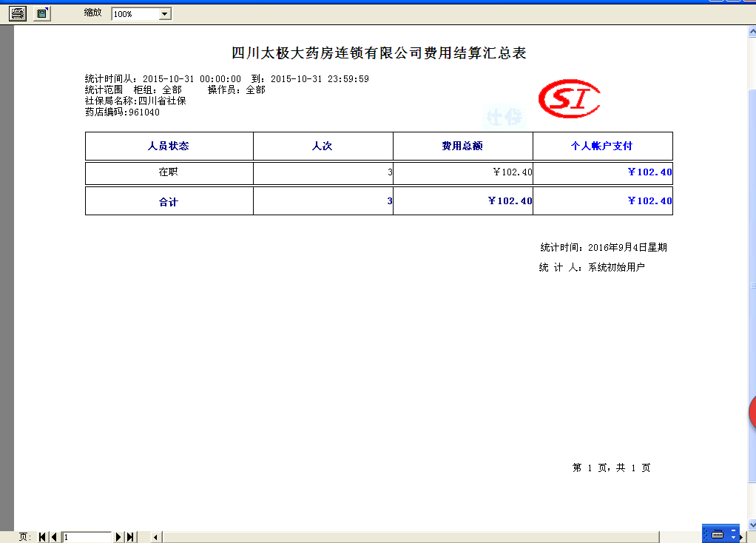Click the 统计时间从 date range line
Image resolution: width=756 pixels, height=543 pixels.
(x=226, y=78)
